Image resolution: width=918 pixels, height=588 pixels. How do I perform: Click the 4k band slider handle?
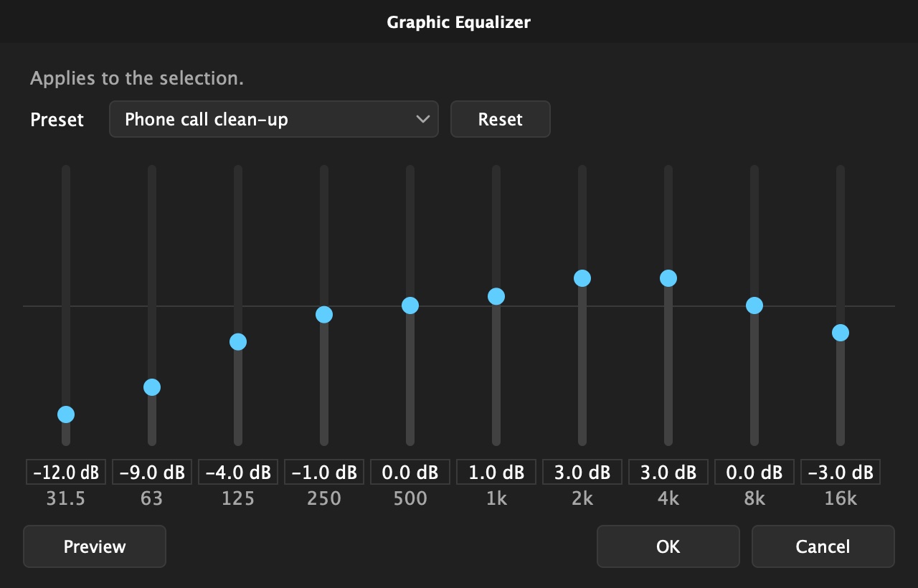click(668, 278)
